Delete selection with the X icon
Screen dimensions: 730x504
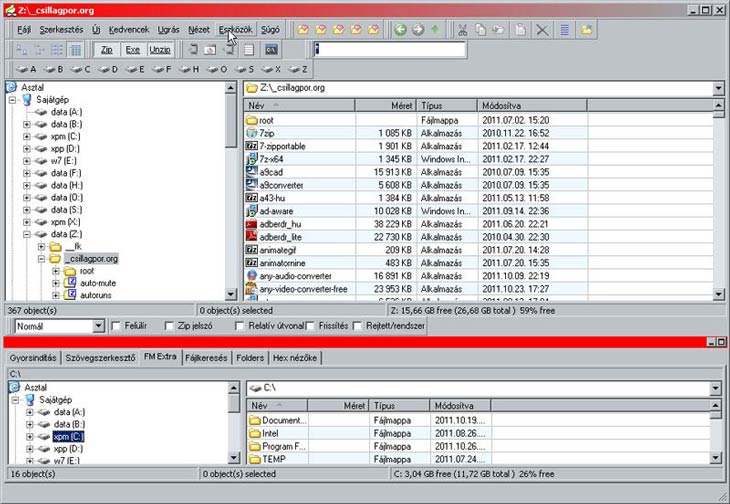click(x=542, y=30)
